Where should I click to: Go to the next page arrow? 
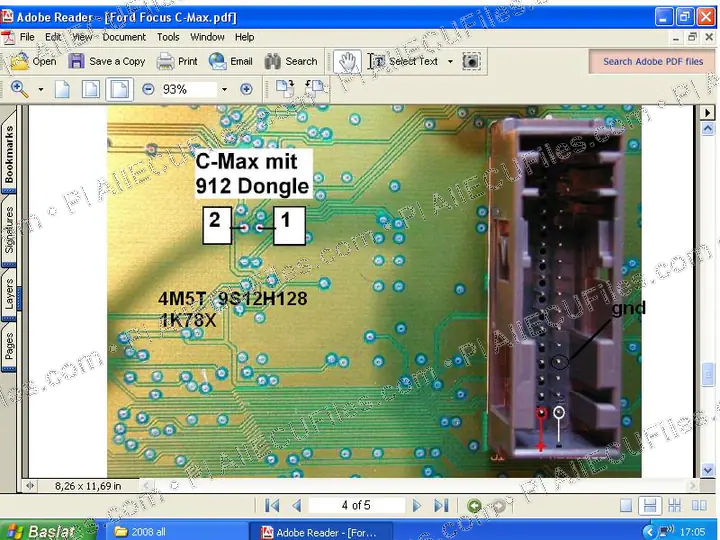click(416, 506)
